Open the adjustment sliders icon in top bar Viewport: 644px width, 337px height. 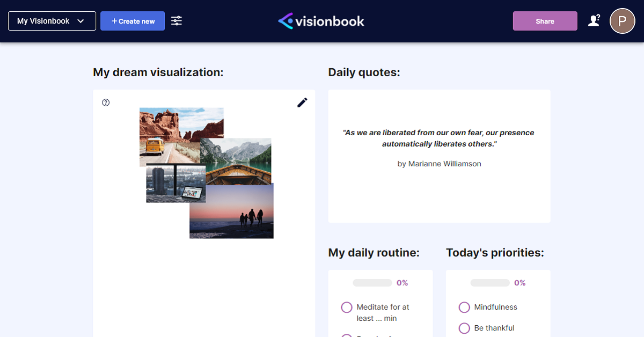point(177,20)
